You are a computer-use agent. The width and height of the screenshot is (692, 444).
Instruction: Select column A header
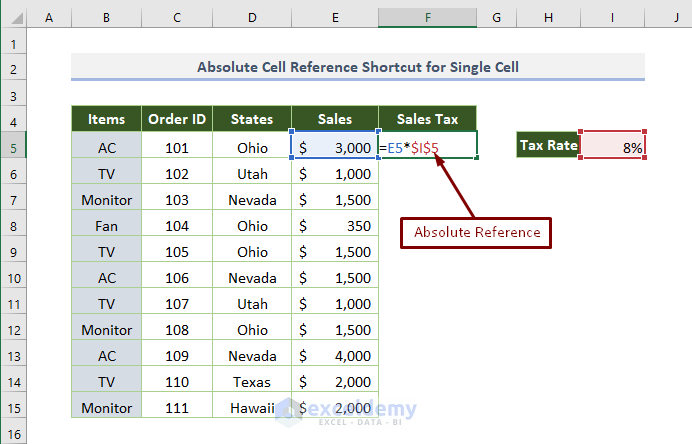click(49, 18)
